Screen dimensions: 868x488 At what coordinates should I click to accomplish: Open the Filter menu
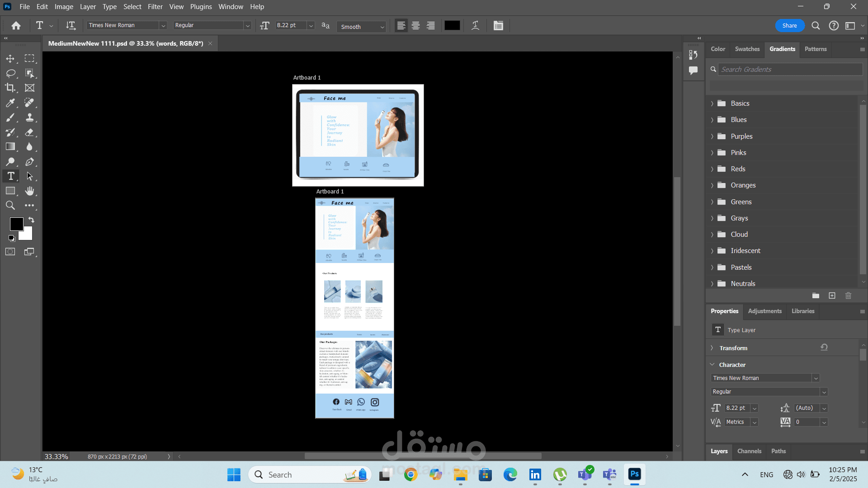coord(155,7)
